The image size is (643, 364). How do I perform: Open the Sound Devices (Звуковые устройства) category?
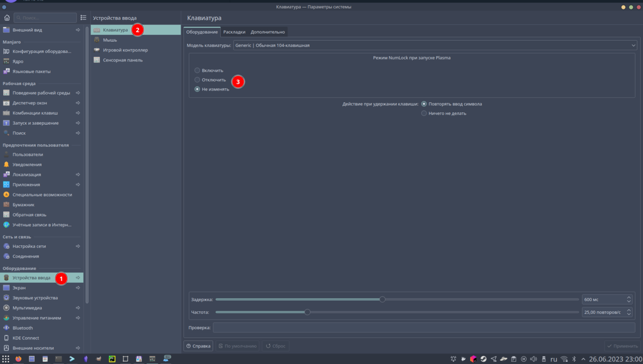coord(42,298)
